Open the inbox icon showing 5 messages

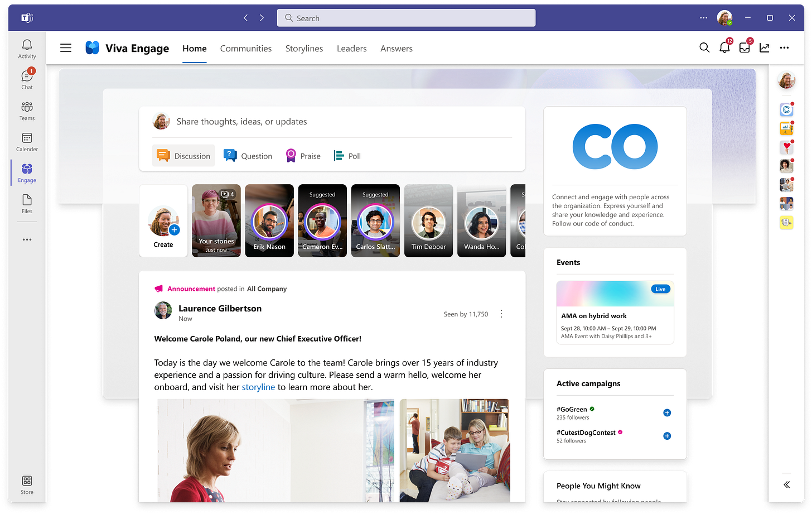click(x=745, y=48)
